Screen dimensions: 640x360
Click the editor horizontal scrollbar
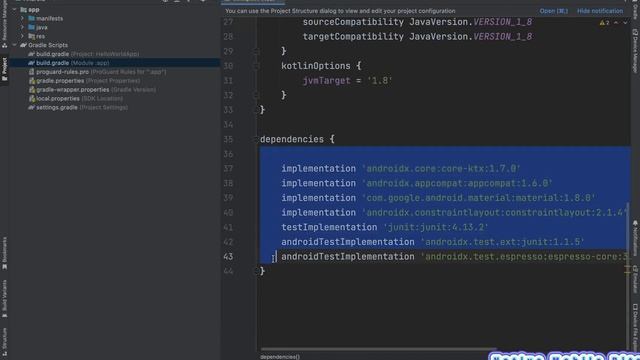tap(378, 349)
